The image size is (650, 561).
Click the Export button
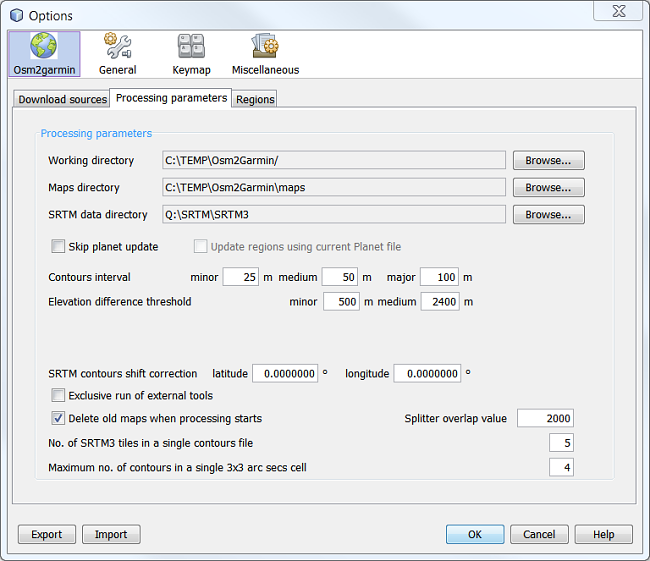point(47,534)
